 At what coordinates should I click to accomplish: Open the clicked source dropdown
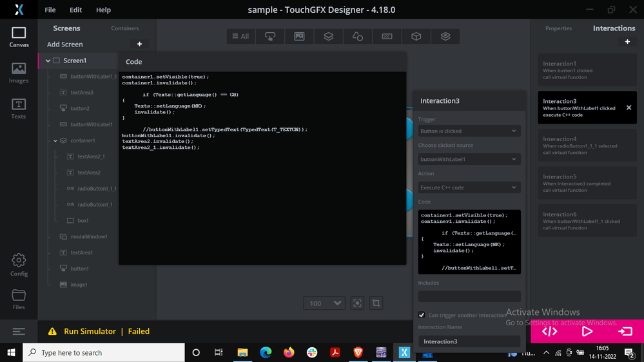(469, 159)
